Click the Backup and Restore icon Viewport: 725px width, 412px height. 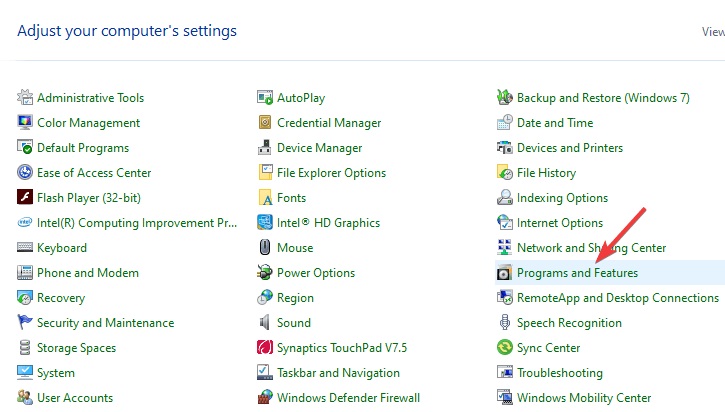coord(505,98)
